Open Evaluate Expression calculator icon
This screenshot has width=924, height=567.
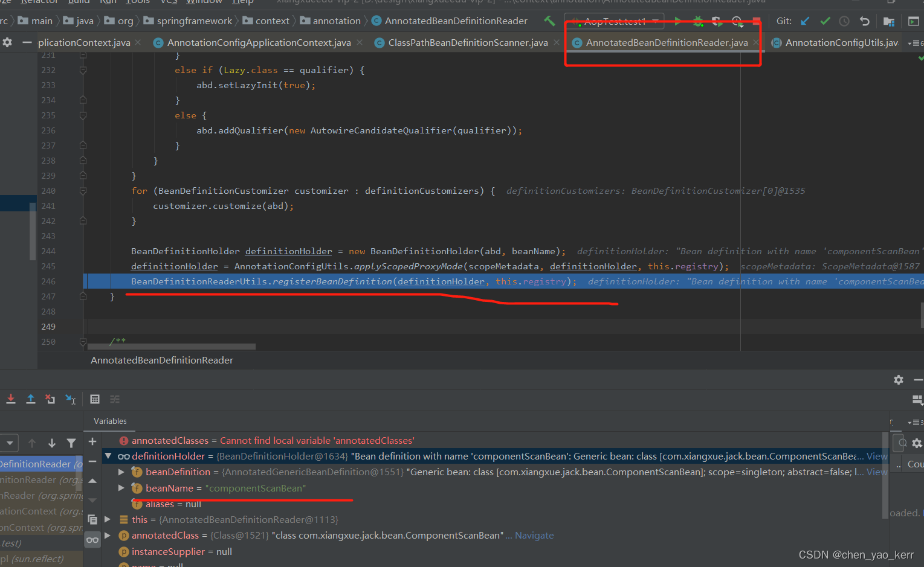point(95,399)
